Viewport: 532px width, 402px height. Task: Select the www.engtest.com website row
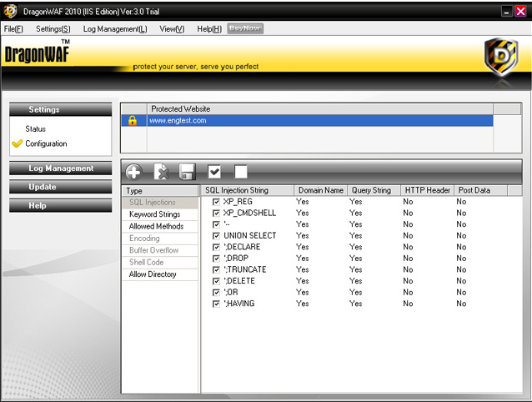click(x=308, y=120)
